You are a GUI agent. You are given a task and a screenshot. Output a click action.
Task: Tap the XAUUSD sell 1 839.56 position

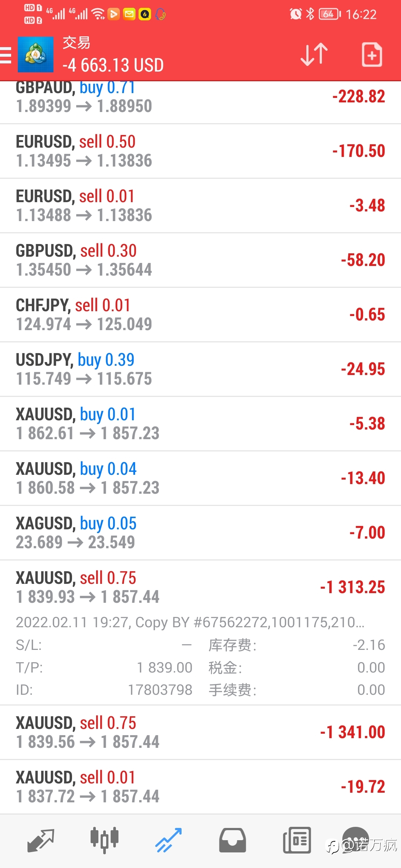(x=200, y=732)
